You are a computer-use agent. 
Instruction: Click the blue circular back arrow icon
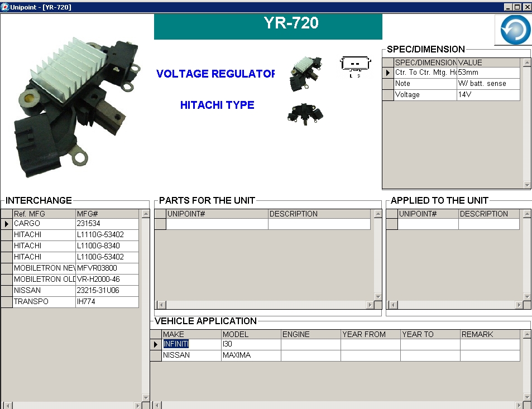(x=512, y=30)
